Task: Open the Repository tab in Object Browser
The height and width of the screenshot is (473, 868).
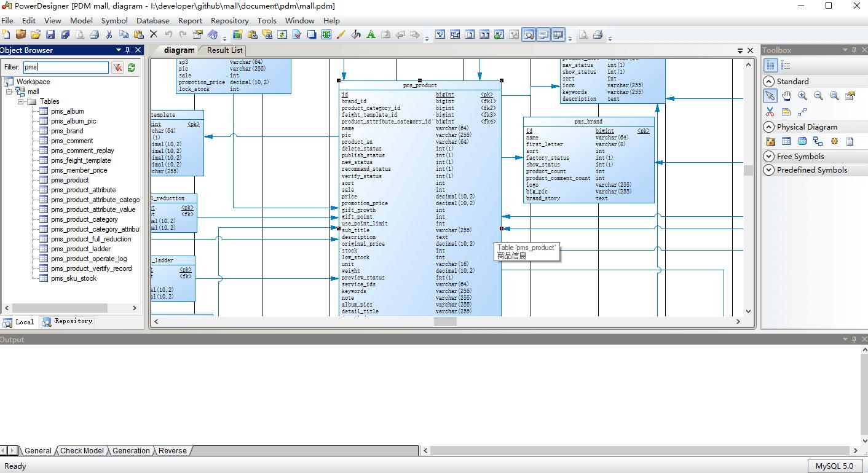Action: coord(68,321)
